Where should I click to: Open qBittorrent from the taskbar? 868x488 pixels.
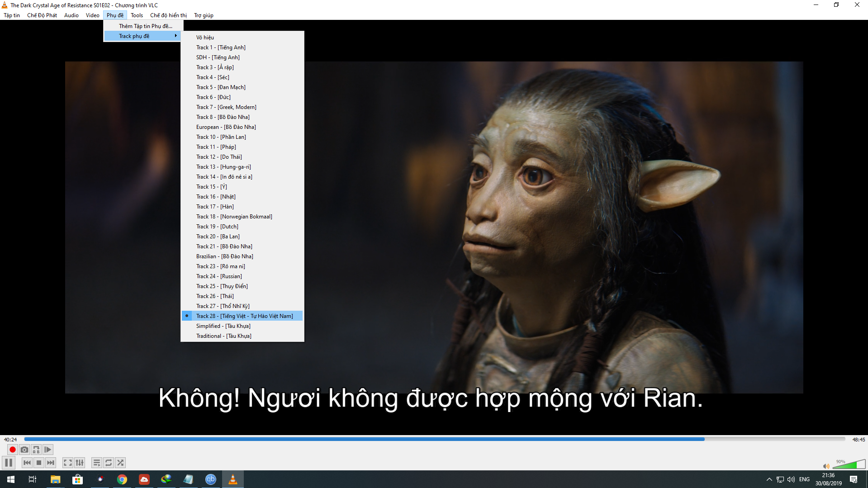[x=211, y=479]
